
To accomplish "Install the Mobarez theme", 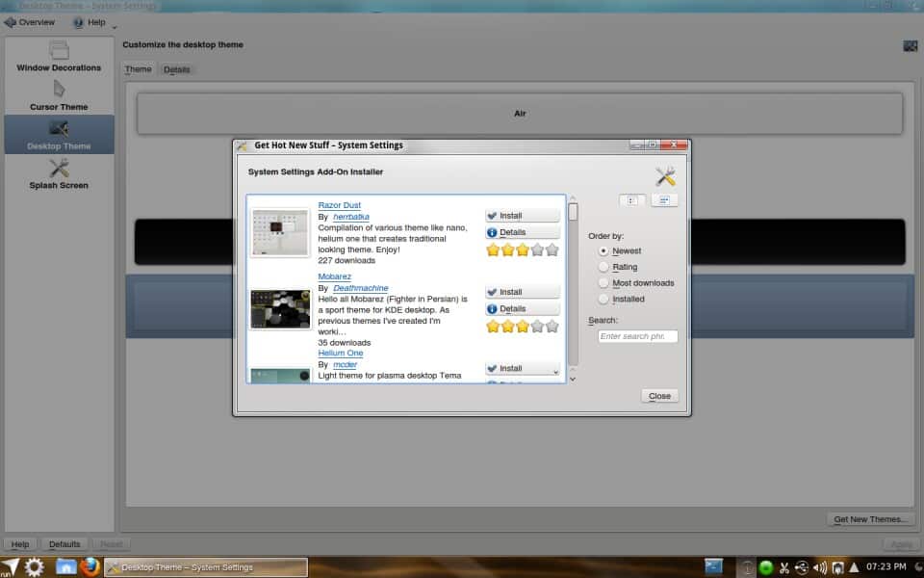I will pyautogui.click(x=522, y=292).
